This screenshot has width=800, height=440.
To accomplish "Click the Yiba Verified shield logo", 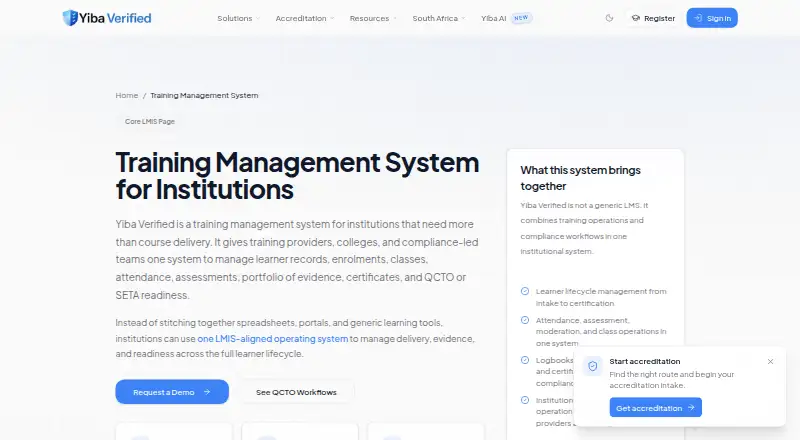I will (x=70, y=18).
